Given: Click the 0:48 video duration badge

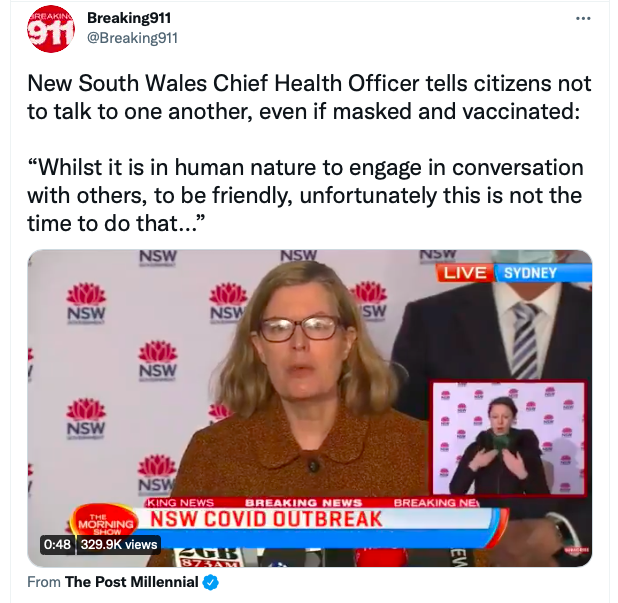Looking at the screenshot, I should point(57,544).
